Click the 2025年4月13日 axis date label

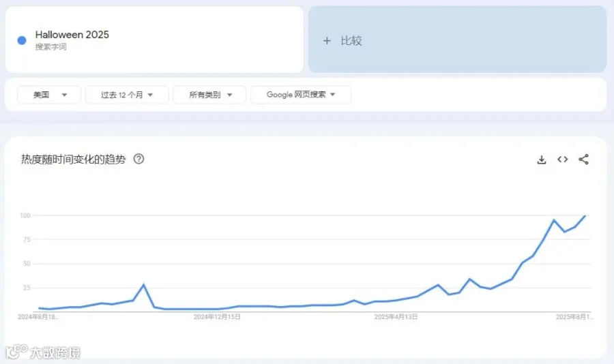[x=396, y=317]
